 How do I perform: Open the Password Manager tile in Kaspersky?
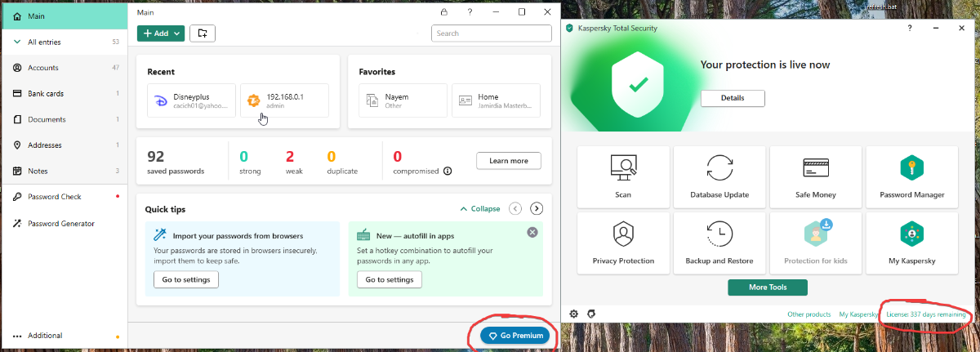point(912,176)
